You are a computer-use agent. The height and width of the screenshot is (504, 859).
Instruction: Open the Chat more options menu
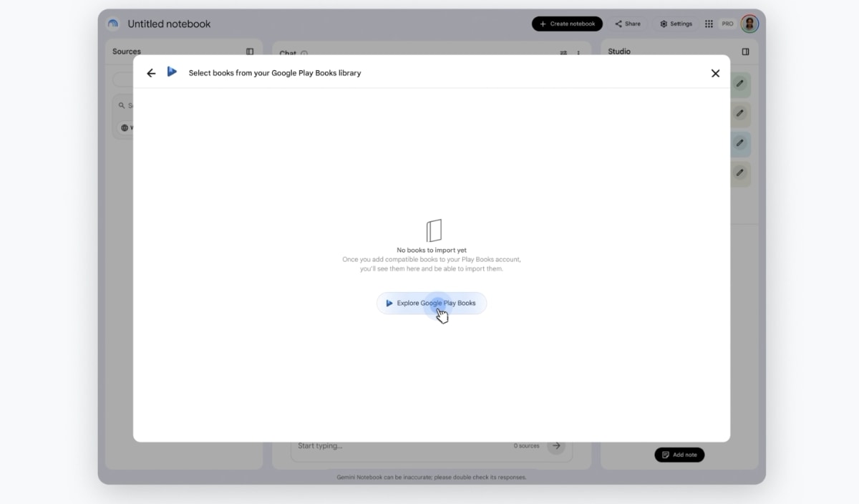click(x=578, y=53)
